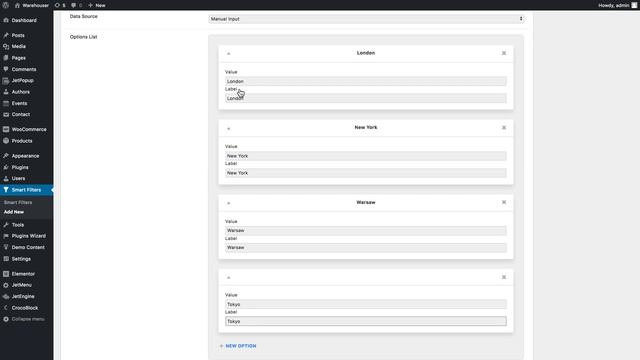Remove the London option
This screenshot has height=360, width=640.
(504, 53)
